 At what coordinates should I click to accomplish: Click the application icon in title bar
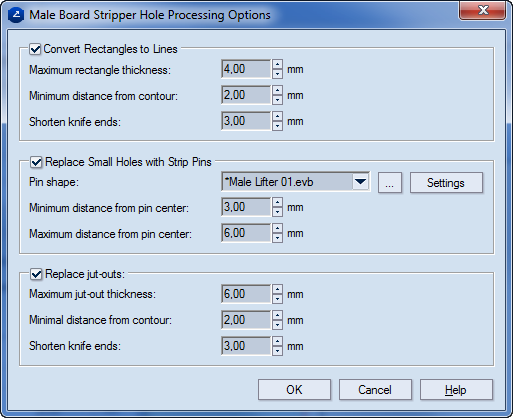(16, 15)
